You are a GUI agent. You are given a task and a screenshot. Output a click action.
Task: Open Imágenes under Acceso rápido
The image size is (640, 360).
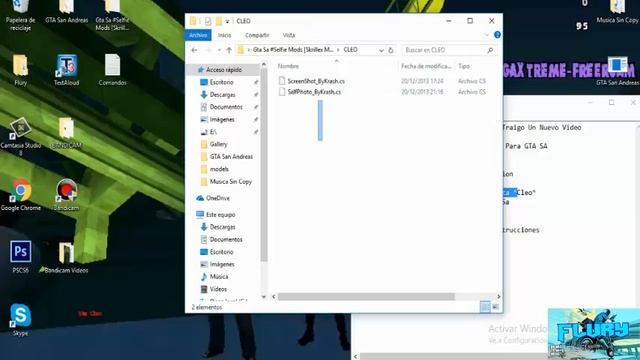tap(222, 120)
